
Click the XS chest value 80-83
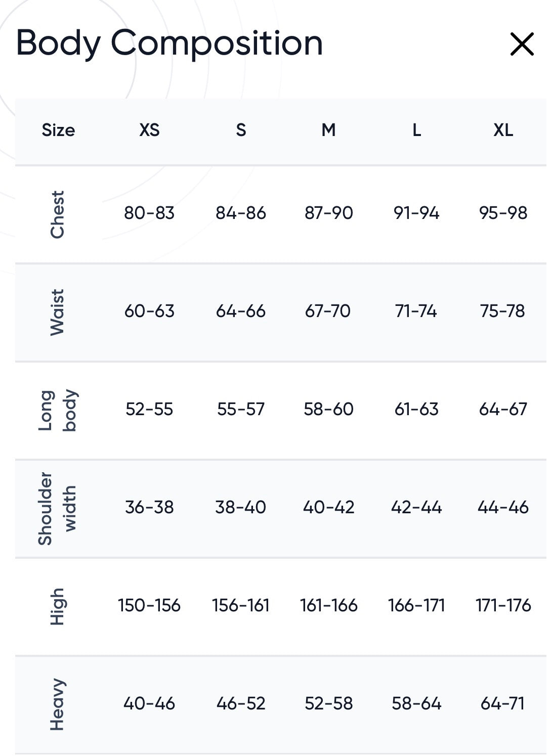[149, 213]
